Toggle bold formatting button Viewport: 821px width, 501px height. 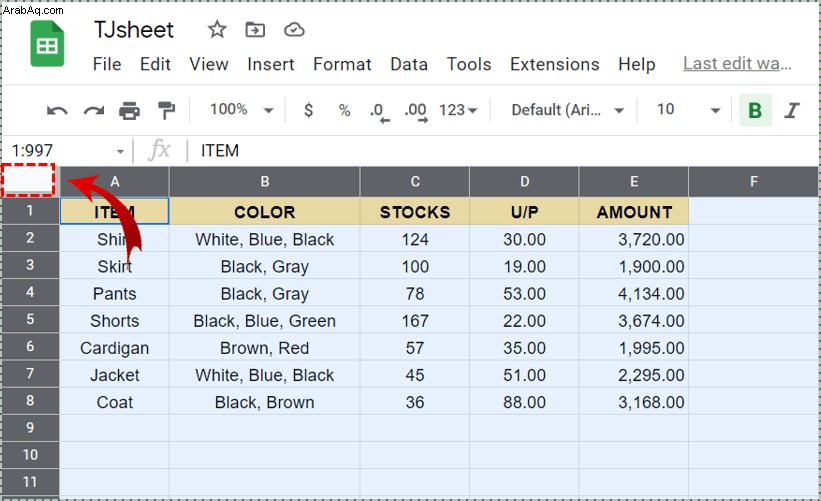(x=755, y=110)
